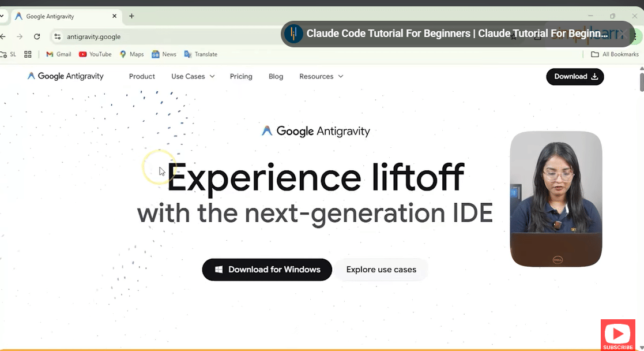This screenshot has height=351, width=644.
Task: Click the Explore use cases button
Action: 381,270
